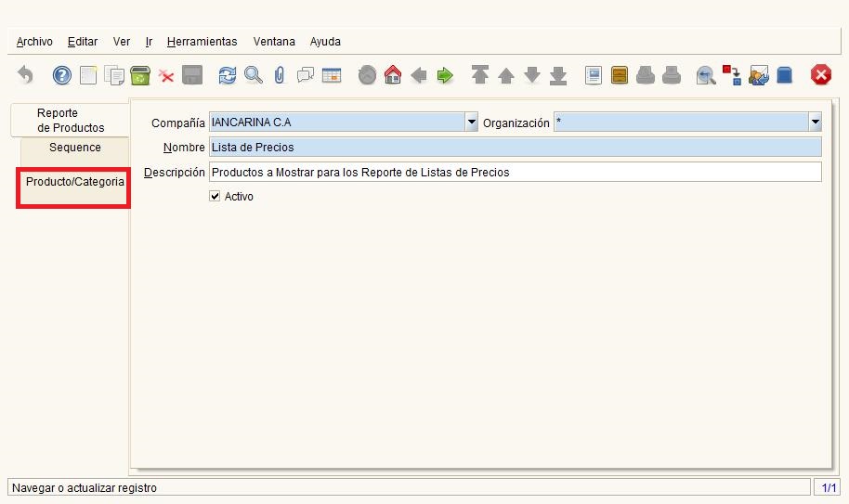The image size is (849, 504).
Task: Open the Archivo menu
Action: (x=34, y=42)
